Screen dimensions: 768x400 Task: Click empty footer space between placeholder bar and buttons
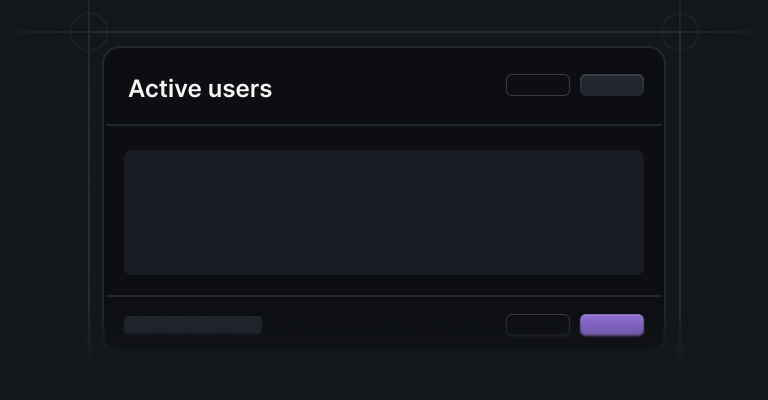pyautogui.click(x=384, y=325)
